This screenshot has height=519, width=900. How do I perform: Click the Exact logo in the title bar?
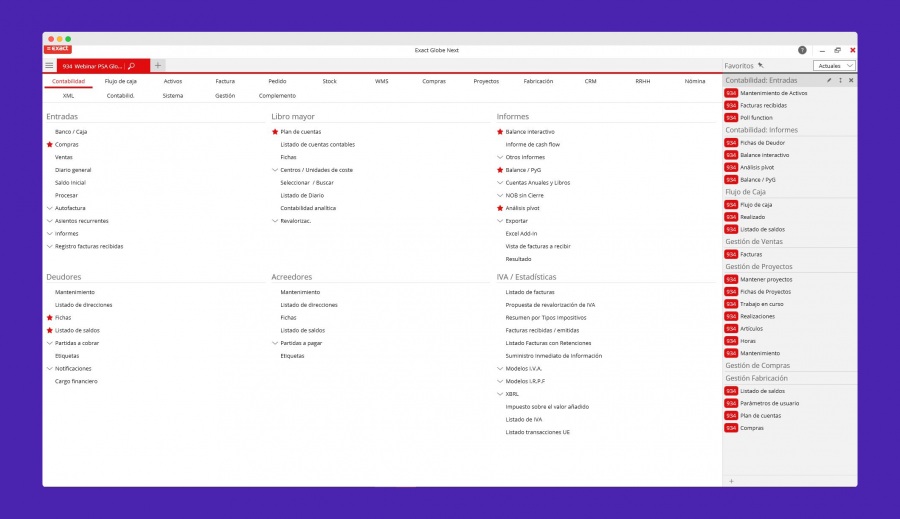pos(58,49)
